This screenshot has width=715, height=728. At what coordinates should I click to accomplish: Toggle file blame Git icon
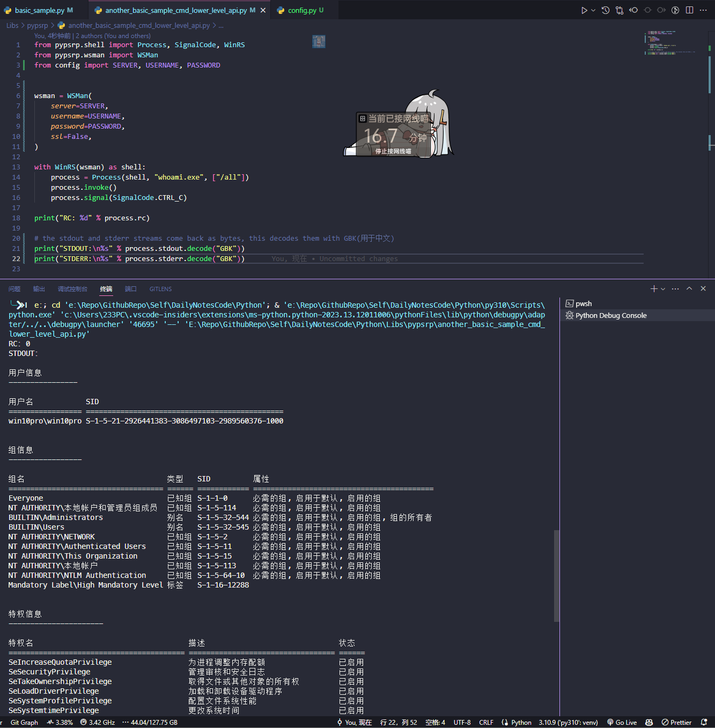pyautogui.click(x=675, y=10)
